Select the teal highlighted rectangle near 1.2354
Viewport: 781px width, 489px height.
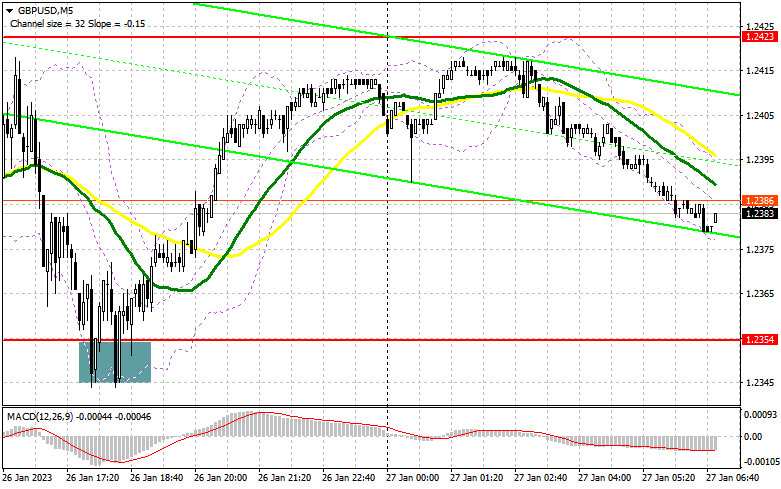(x=115, y=362)
